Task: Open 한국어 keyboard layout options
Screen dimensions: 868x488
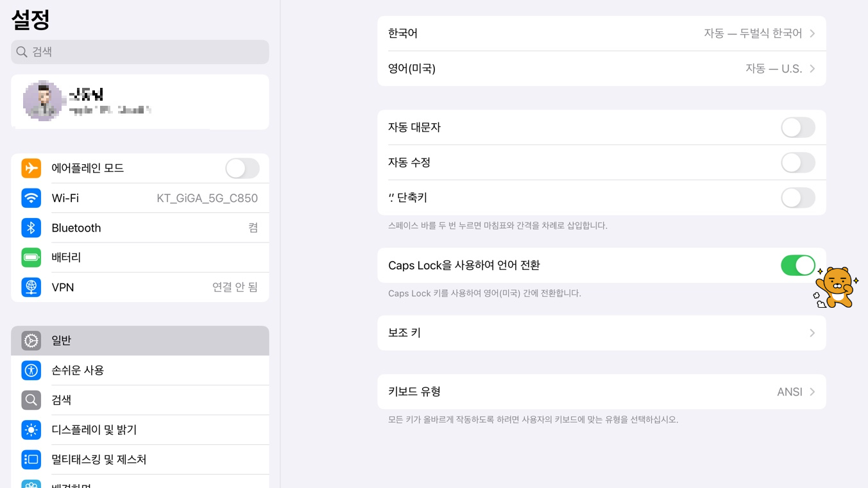Action: pos(601,33)
